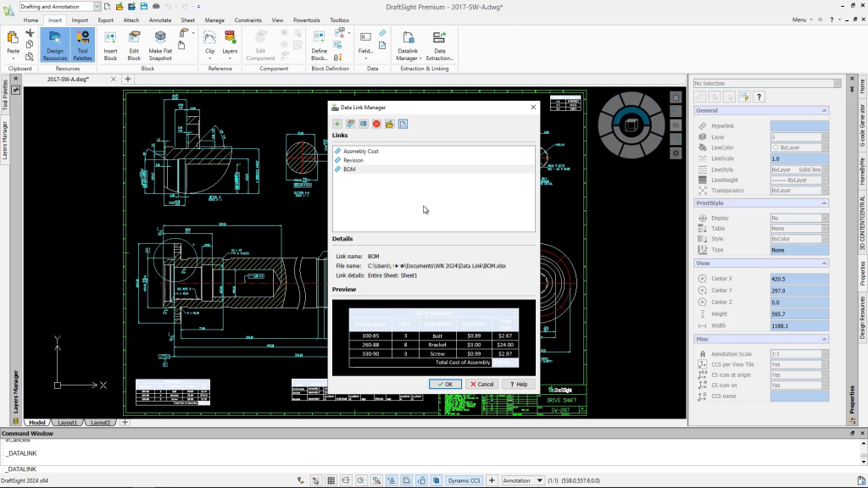Open the Data Extraction tool
Image resolution: width=868 pixels, height=488 pixels.
(438, 44)
